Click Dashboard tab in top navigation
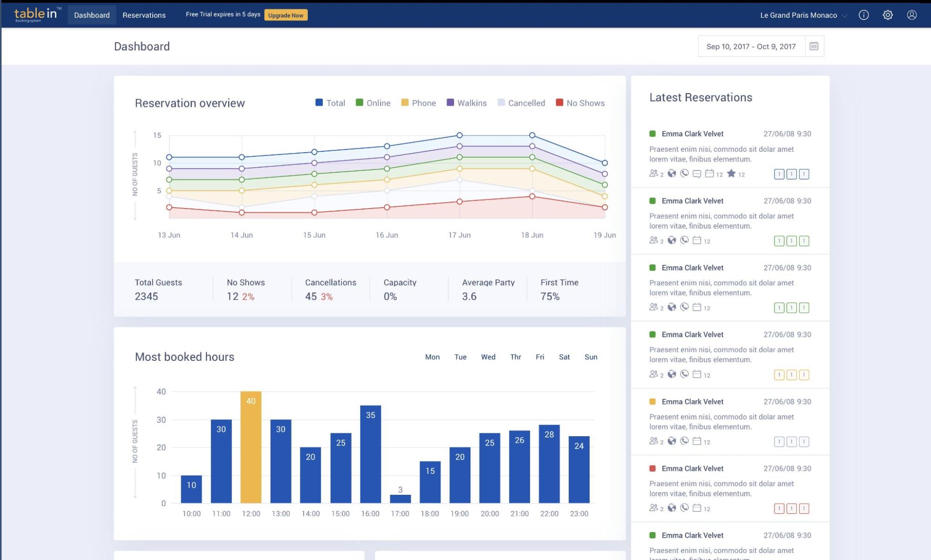This screenshot has height=560, width=931. 91,15
